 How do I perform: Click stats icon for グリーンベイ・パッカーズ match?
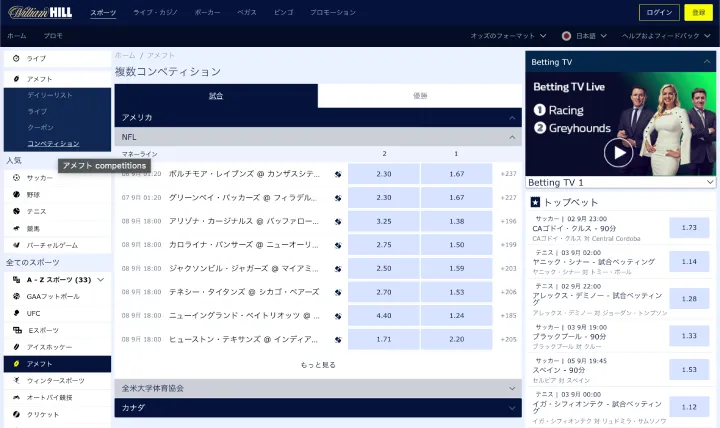[338, 198]
